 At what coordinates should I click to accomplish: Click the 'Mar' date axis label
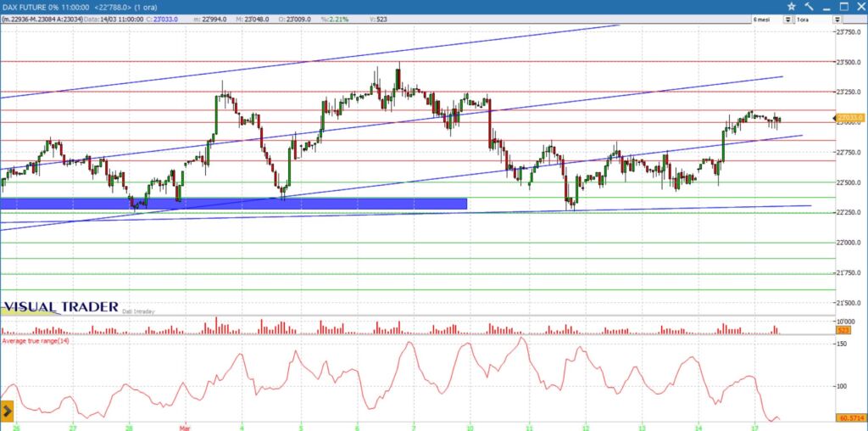click(185, 428)
